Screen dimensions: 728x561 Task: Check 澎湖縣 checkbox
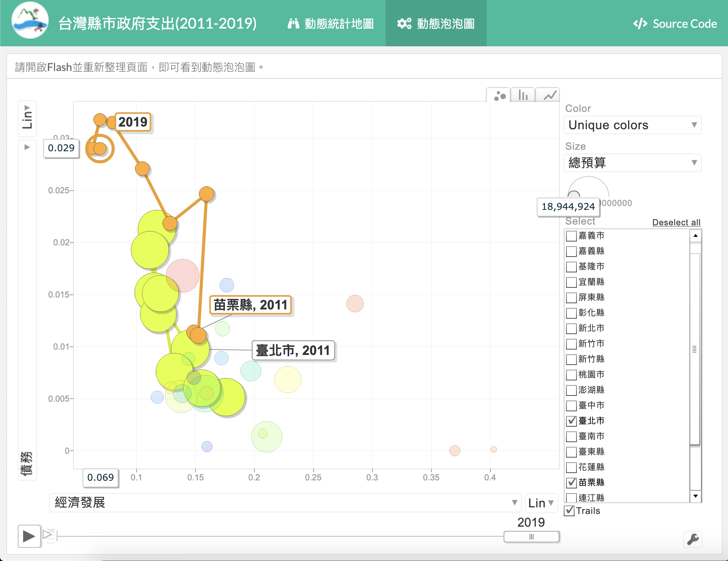click(x=571, y=390)
